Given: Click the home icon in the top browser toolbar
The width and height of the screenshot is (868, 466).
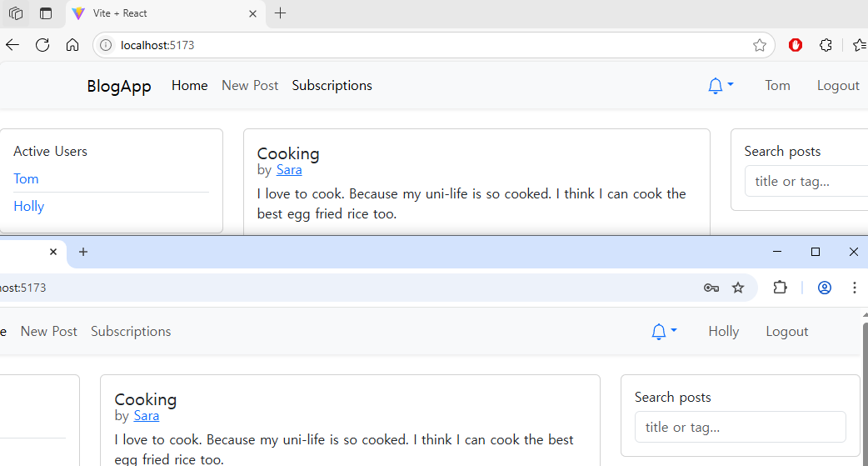Looking at the screenshot, I should pos(72,45).
